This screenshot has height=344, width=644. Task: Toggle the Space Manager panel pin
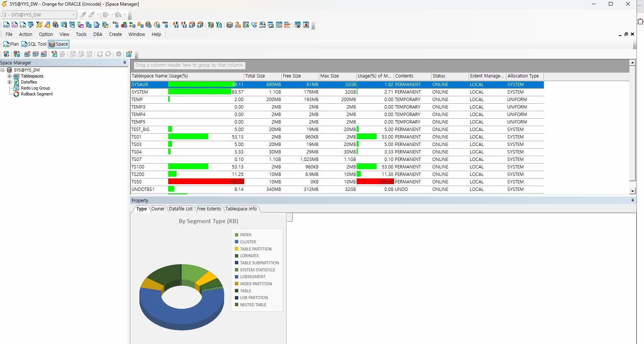(125, 63)
